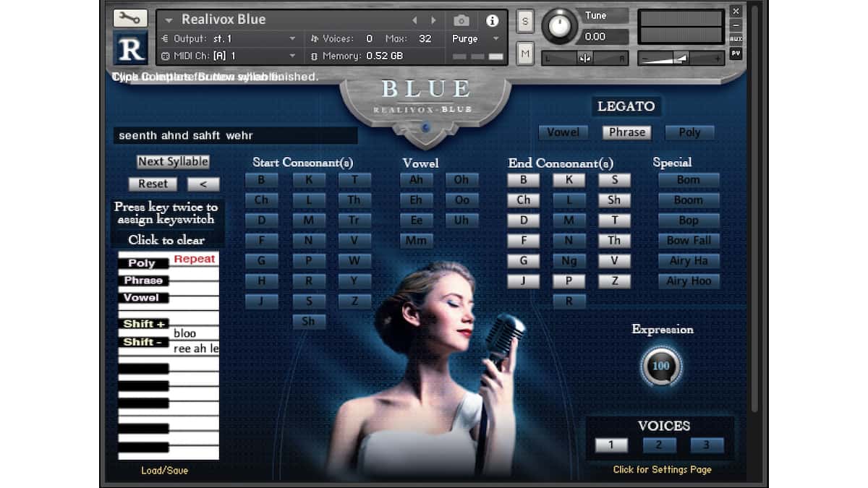Select voice 1 in the Voices panel

click(611, 445)
